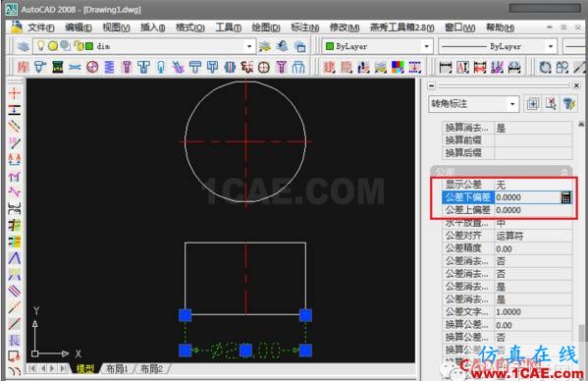Click the 公差上偏差 value field
The image size is (588, 381).
click(x=534, y=210)
